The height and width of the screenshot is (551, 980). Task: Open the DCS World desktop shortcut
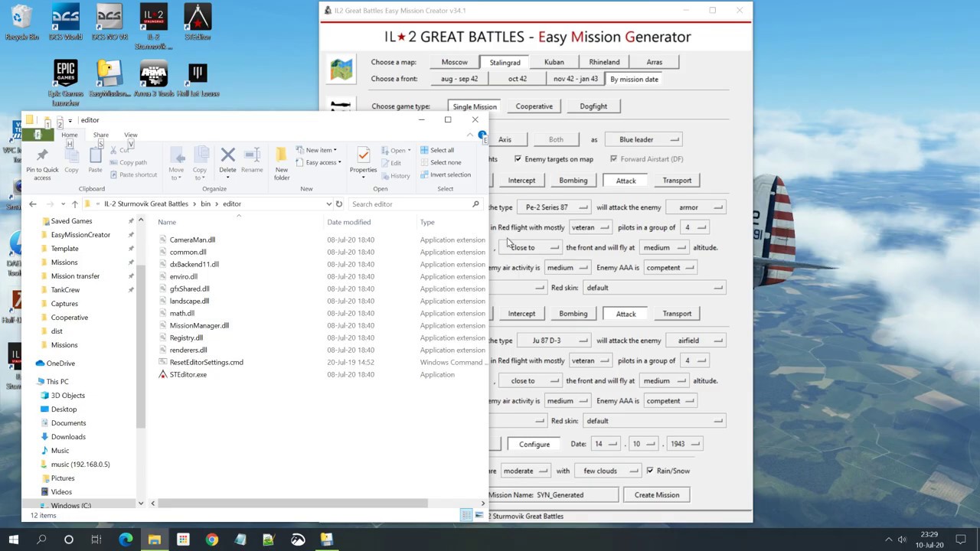click(x=65, y=22)
